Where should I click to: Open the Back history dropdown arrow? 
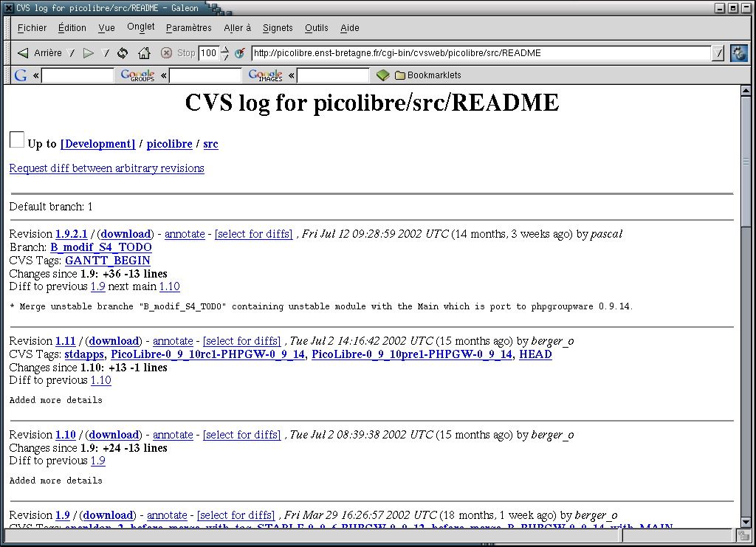(71, 53)
